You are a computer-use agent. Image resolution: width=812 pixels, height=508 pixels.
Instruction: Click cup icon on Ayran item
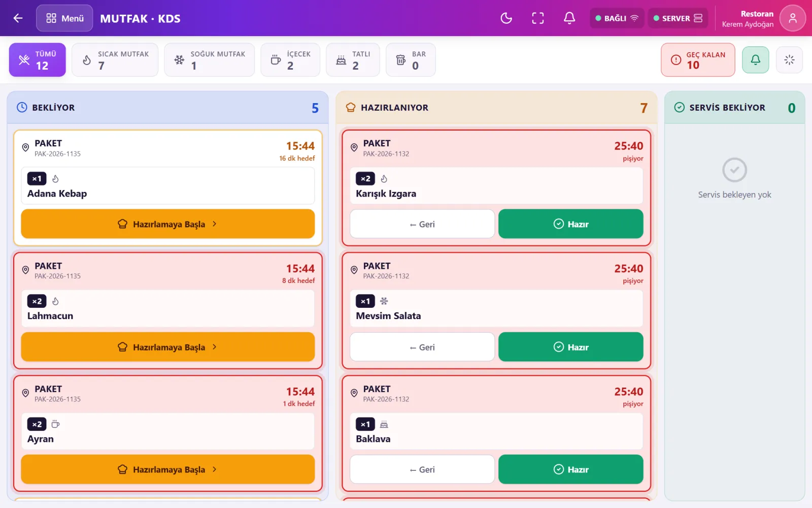tap(55, 424)
